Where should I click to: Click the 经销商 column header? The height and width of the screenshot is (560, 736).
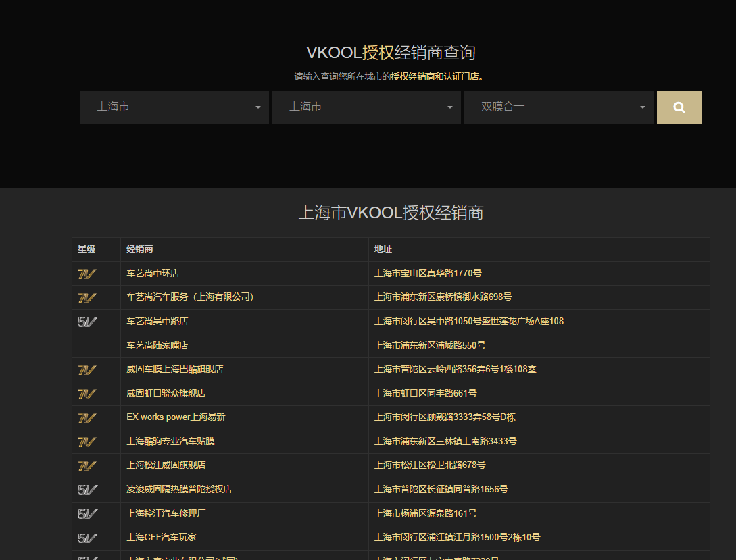click(x=140, y=249)
